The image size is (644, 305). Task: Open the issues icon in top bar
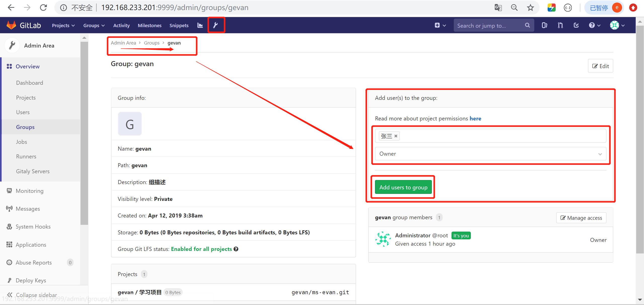pyautogui.click(x=544, y=25)
